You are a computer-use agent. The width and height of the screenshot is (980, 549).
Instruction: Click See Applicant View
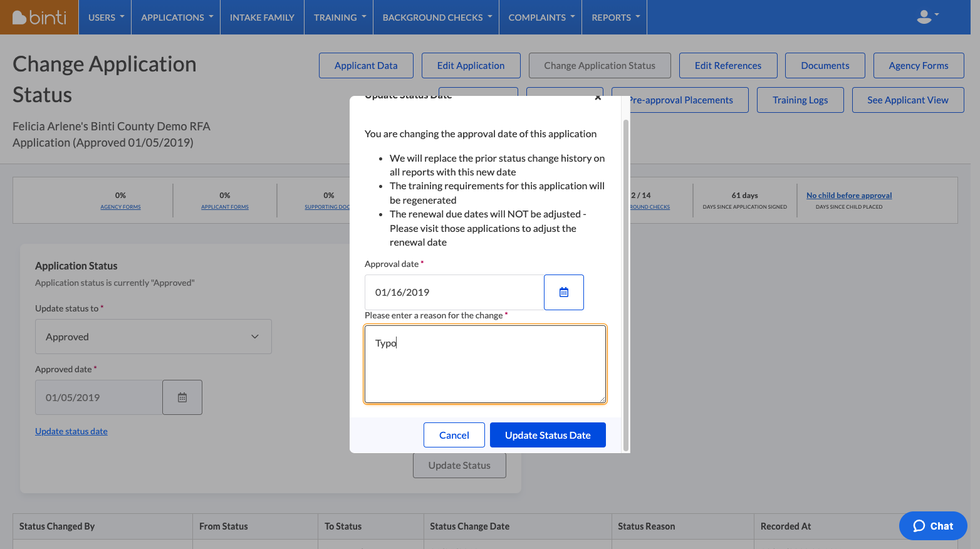click(x=908, y=100)
